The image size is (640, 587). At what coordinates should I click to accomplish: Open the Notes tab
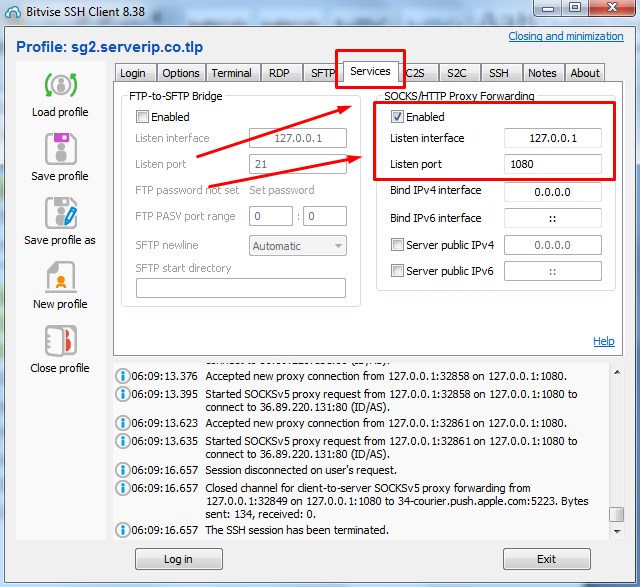(542, 73)
